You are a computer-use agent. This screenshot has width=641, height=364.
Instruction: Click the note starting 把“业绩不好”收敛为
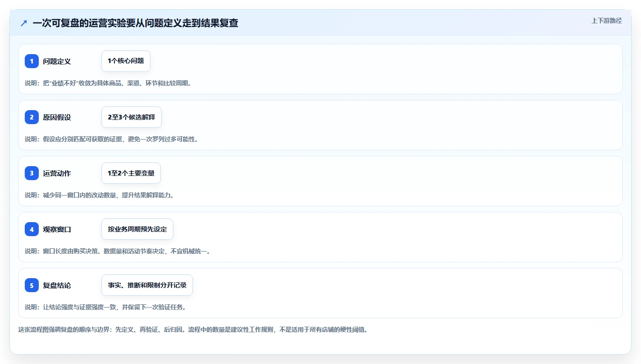pos(108,83)
